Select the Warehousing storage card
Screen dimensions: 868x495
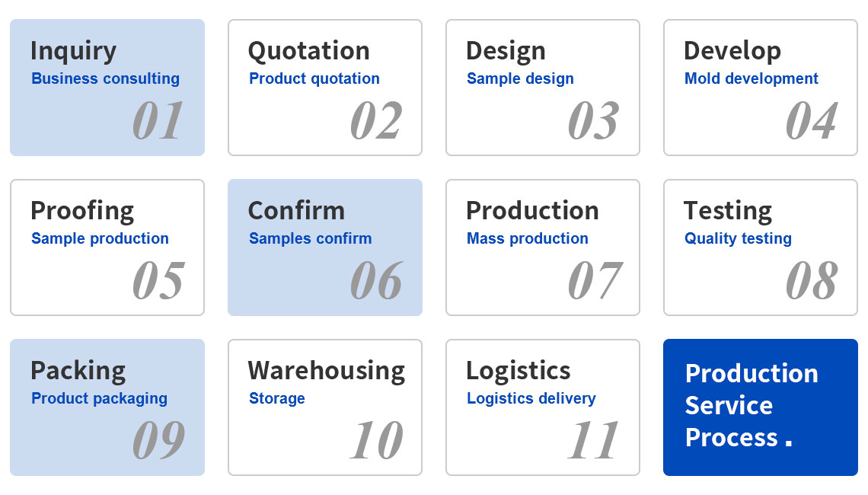(x=325, y=407)
